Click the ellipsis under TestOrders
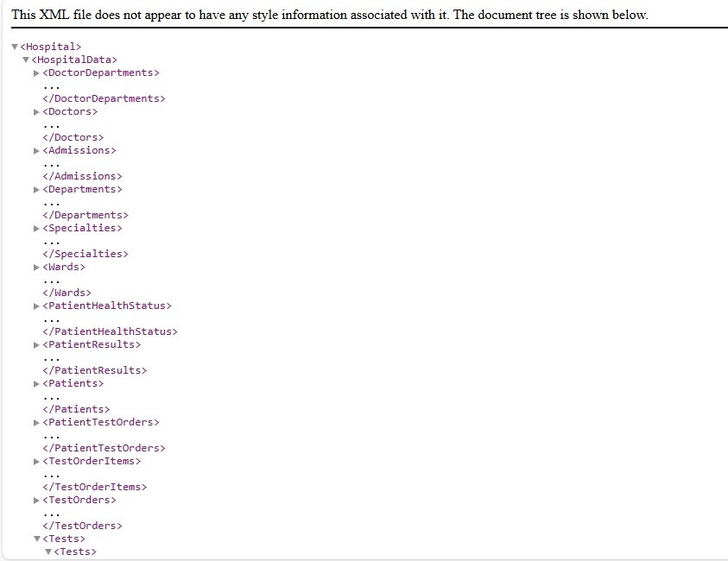Image resolution: width=728 pixels, height=561 pixels. click(51, 514)
